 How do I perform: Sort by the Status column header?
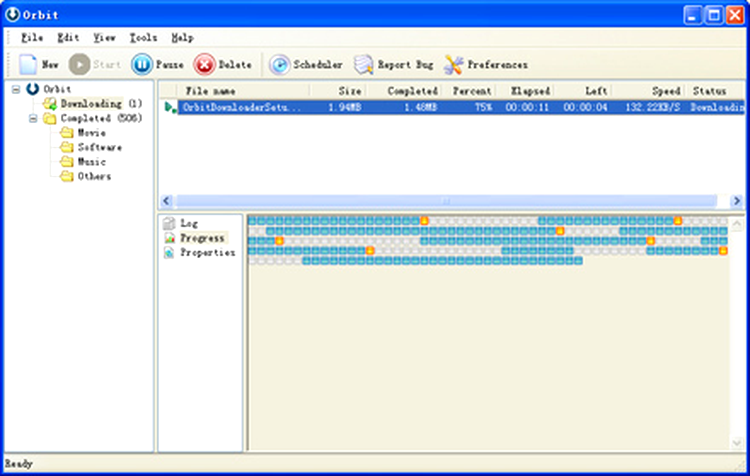point(715,91)
